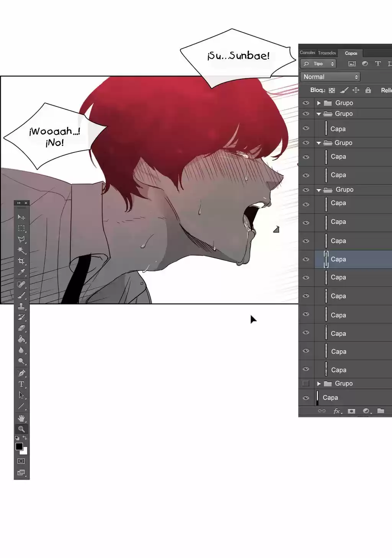Show the hidden Grupo folder
The height and width of the screenshot is (558, 392).
click(x=306, y=383)
